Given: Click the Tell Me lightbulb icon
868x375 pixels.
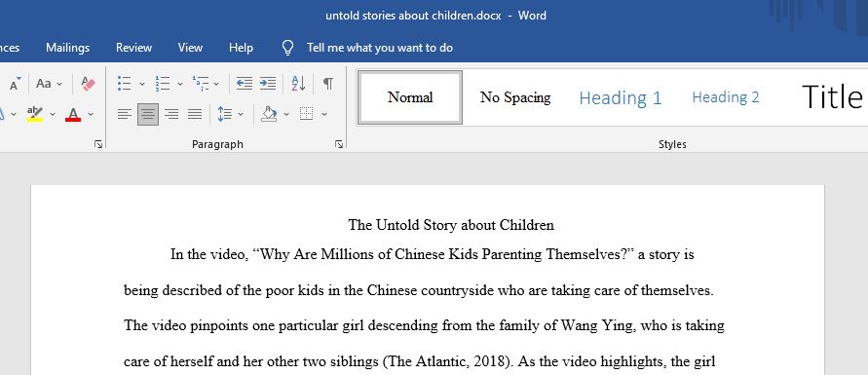Looking at the screenshot, I should click(287, 48).
